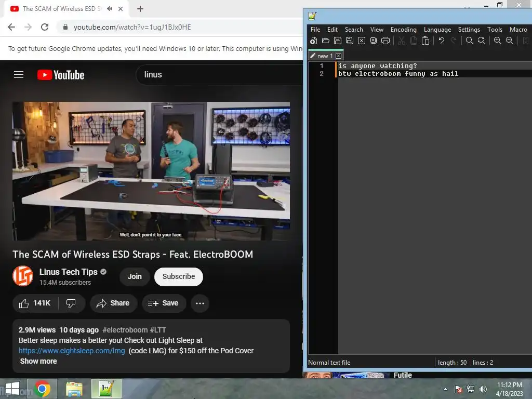
Task: Click line 1 text 'is anyone watching?'
Action: (378, 66)
